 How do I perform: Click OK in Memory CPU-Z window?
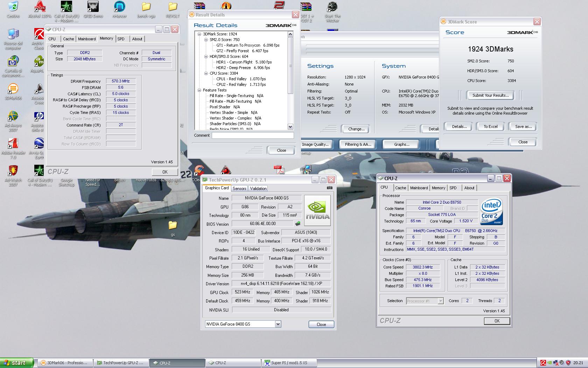[165, 172]
